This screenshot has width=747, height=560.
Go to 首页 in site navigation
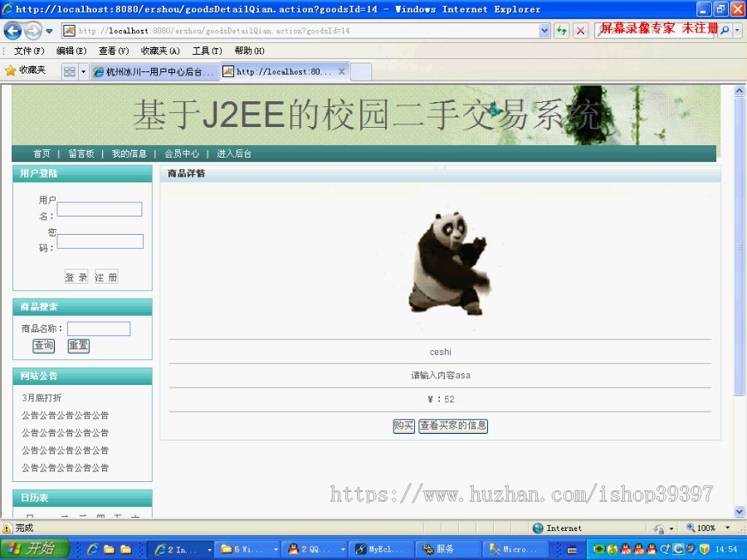click(x=41, y=153)
